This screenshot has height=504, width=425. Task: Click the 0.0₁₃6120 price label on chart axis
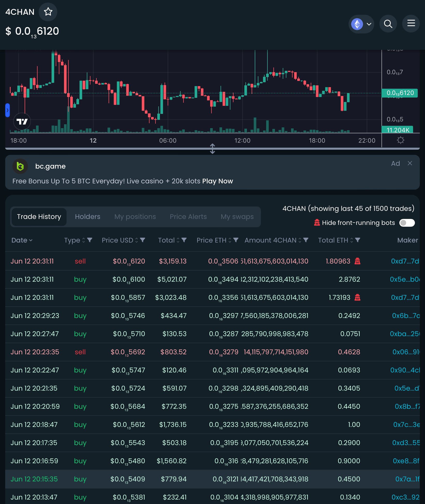400,93
